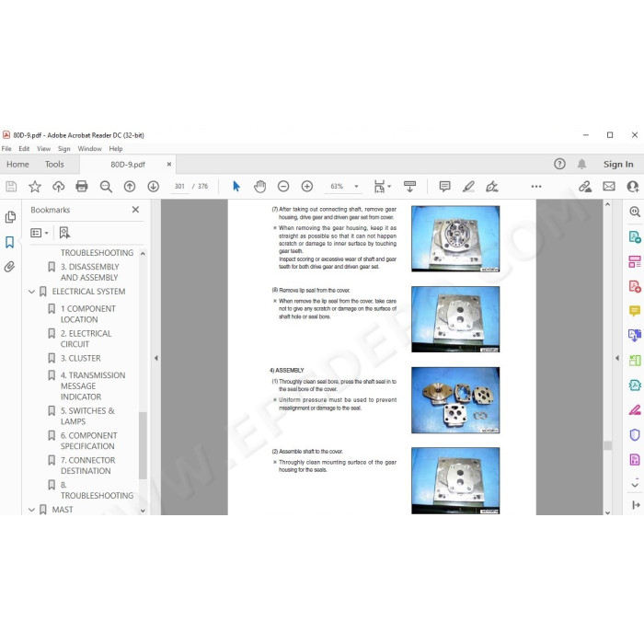Toggle the Bookmarks panel icon

coord(10,242)
